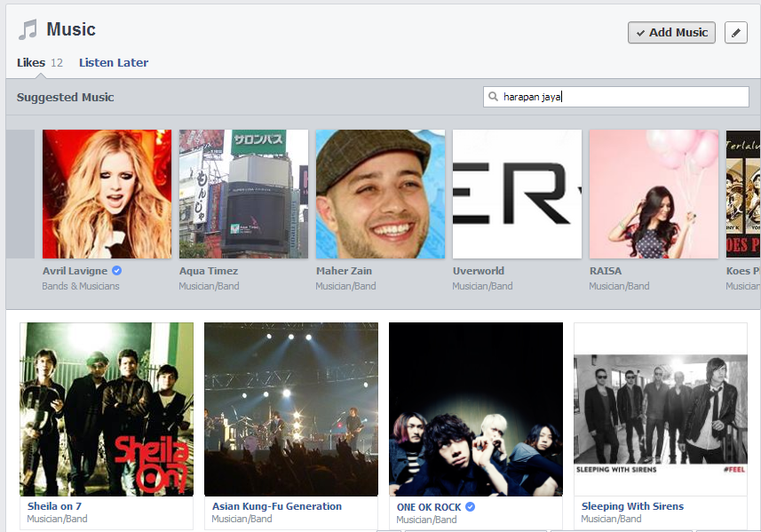Open ONE OK ROCK band photo

[476, 409]
